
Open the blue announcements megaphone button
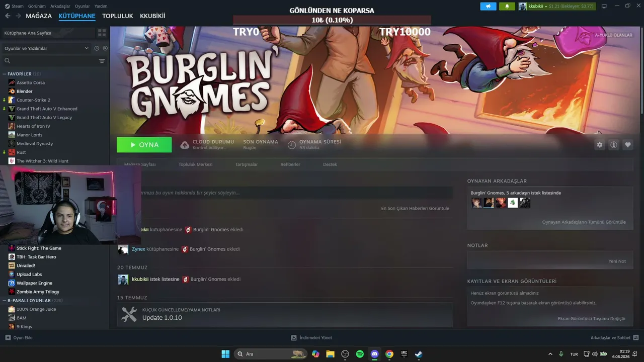point(488,6)
